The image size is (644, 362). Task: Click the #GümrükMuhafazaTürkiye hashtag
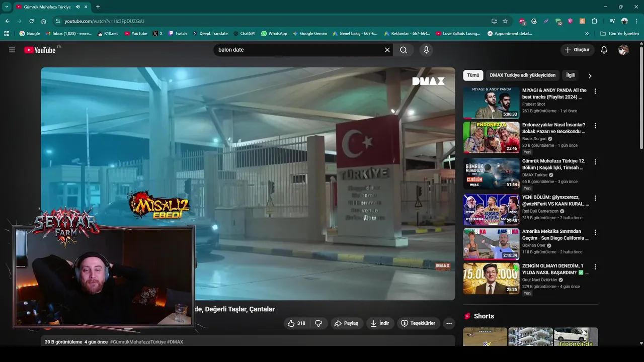tap(138, 342)
